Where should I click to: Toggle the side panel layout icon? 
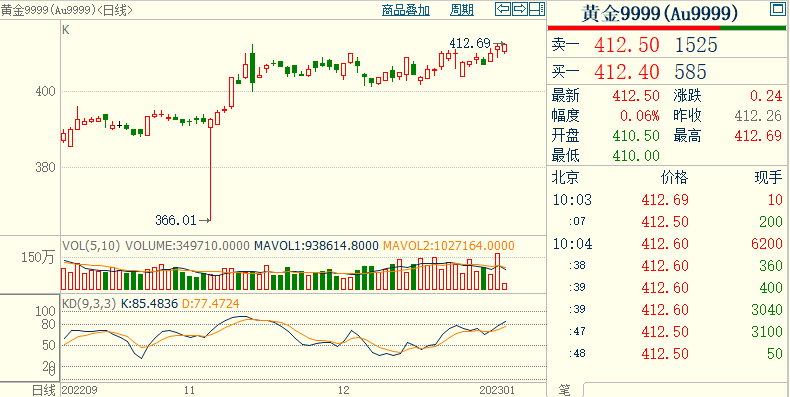537,9
